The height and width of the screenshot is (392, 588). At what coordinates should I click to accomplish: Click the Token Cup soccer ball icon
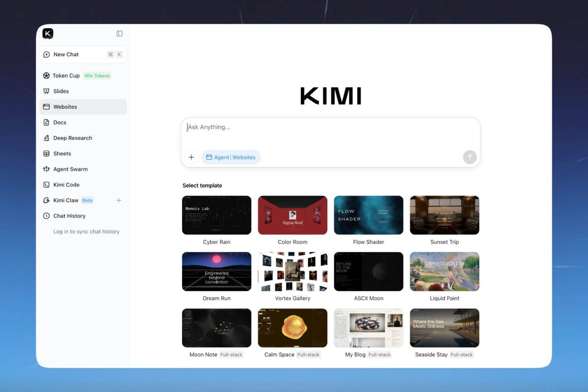point(46,76)
